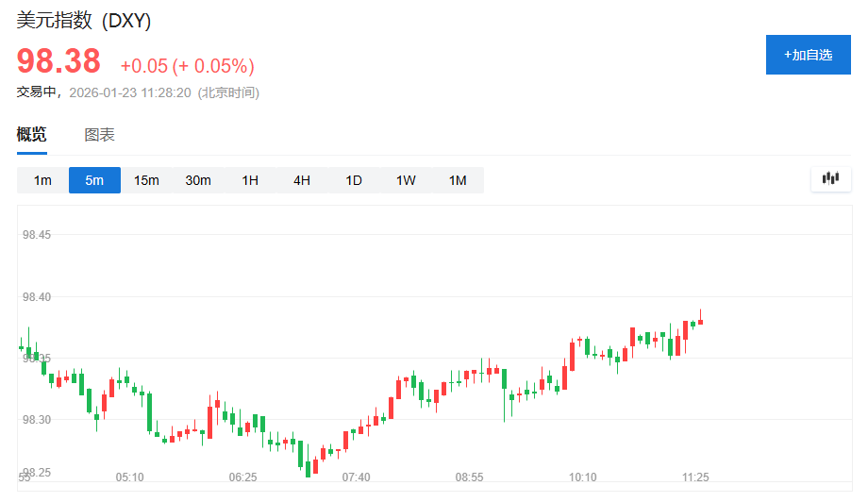
Task: Click the 美元指数 (DXY) title
Action: pos(84,21)
